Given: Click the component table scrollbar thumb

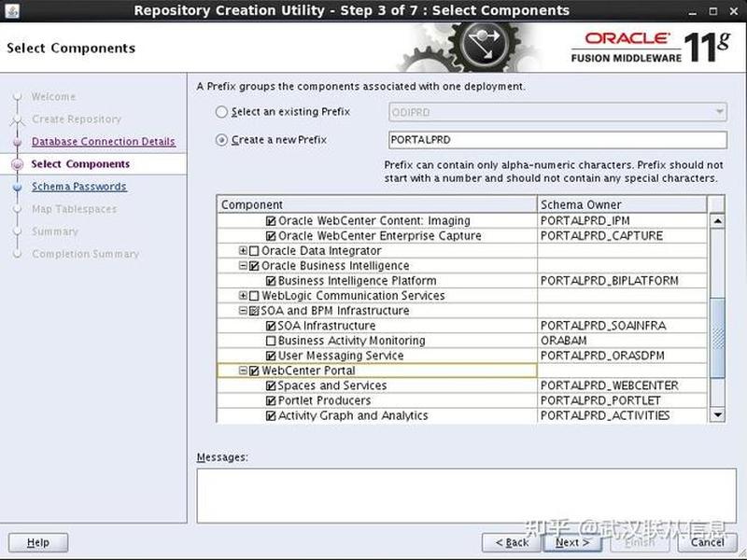Looking at the screenshot, I should click(717, 339).
